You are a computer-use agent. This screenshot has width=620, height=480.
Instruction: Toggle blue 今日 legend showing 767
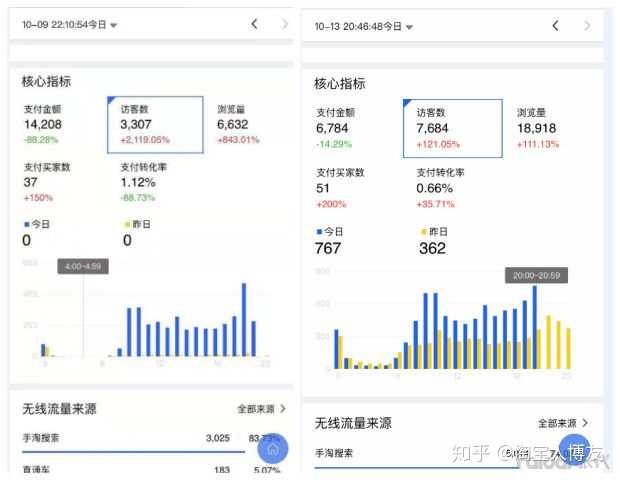[330, 241]
